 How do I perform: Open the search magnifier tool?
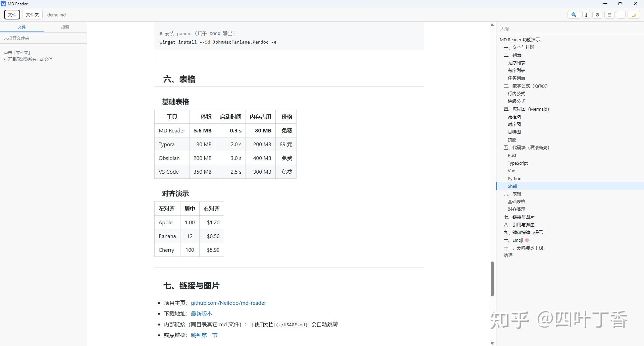coord(574,15)
